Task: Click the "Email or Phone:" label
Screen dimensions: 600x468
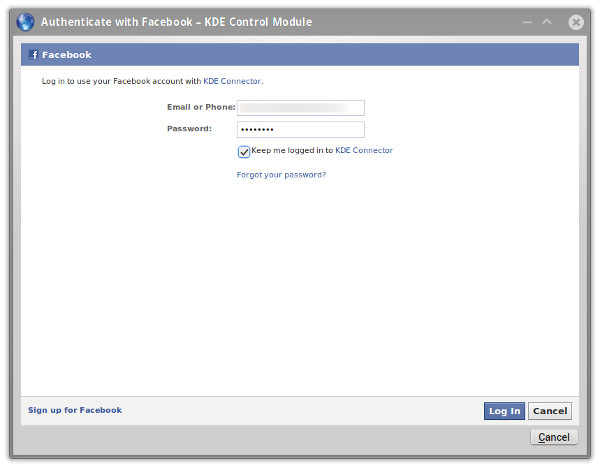Action: click(200, 107)
